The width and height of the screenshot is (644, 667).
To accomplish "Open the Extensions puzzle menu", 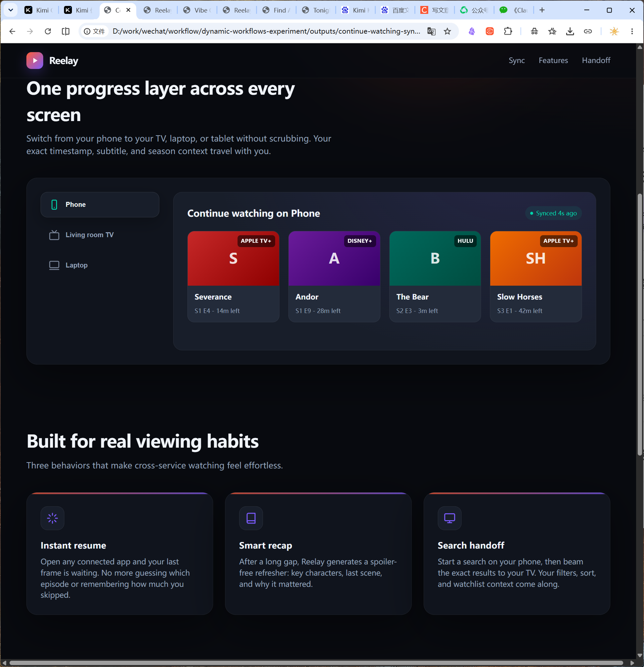I will click(x=508, y=31).
